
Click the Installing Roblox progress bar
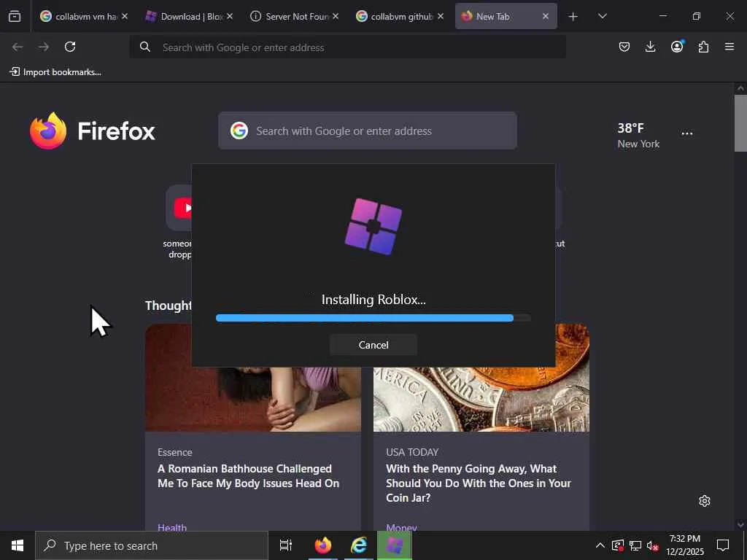[373, 318]
